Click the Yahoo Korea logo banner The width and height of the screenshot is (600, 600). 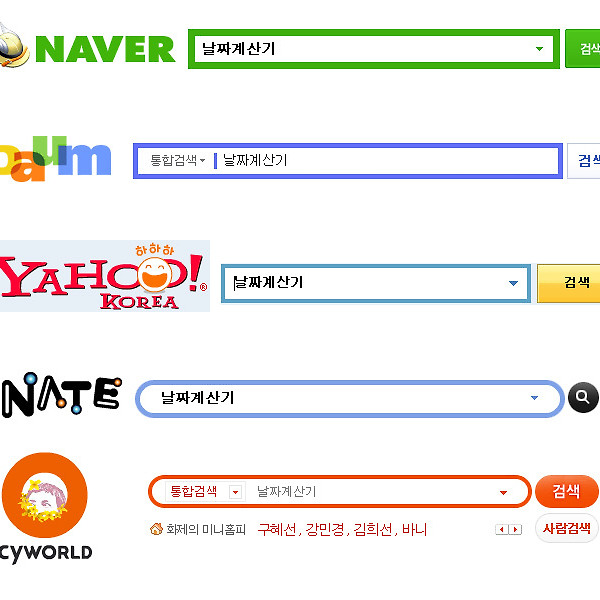coord(105,276)
